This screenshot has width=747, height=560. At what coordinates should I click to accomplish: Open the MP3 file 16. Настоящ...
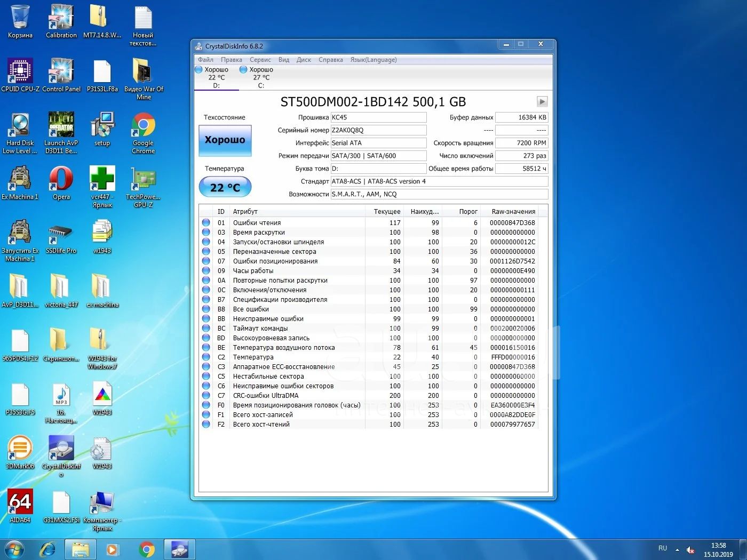[61, 402]
